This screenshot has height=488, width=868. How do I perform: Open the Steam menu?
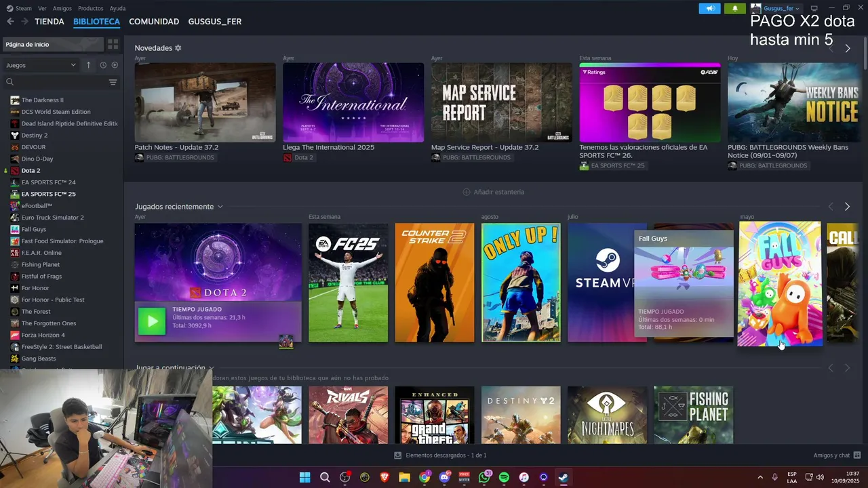(20, 8)
